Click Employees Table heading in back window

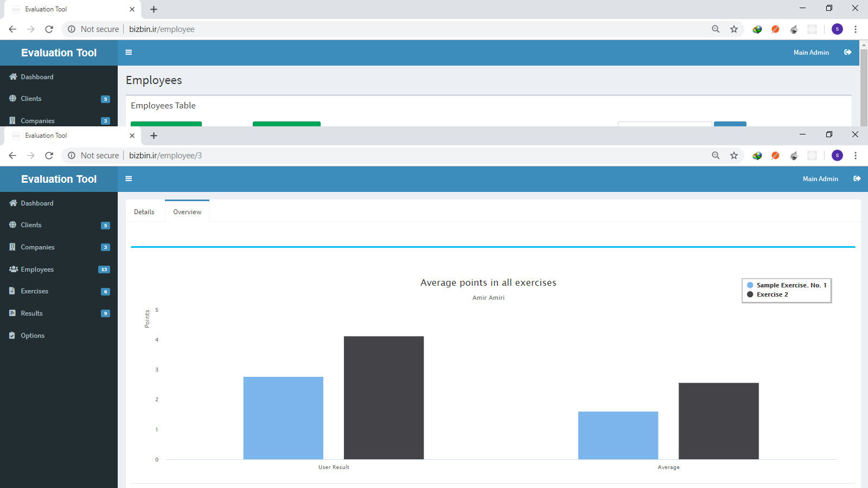click(163, 106)
